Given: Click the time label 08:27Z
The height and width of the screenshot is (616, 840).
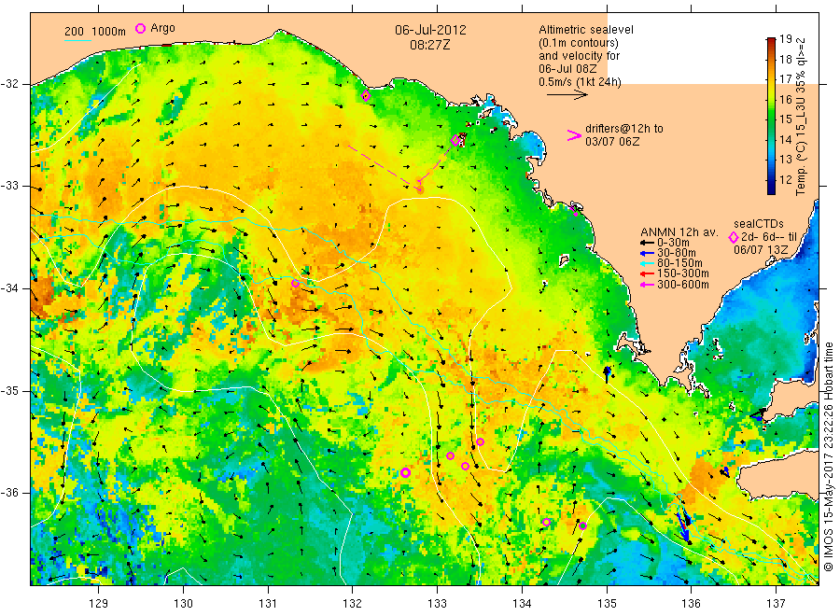Looking at the screenshot, I should (430, 45).
